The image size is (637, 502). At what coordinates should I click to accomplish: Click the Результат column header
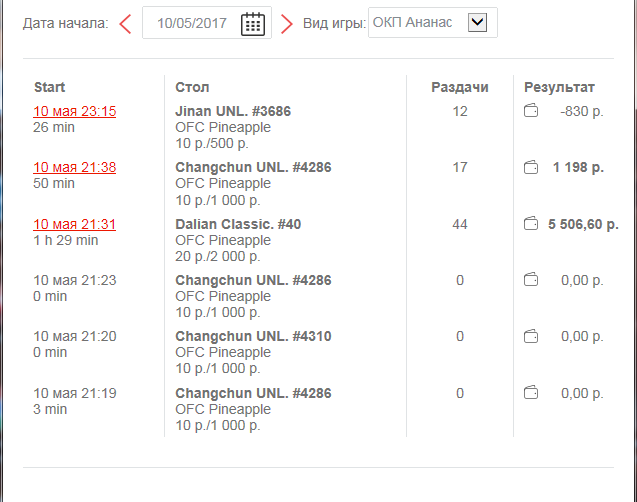click(559, 87)
